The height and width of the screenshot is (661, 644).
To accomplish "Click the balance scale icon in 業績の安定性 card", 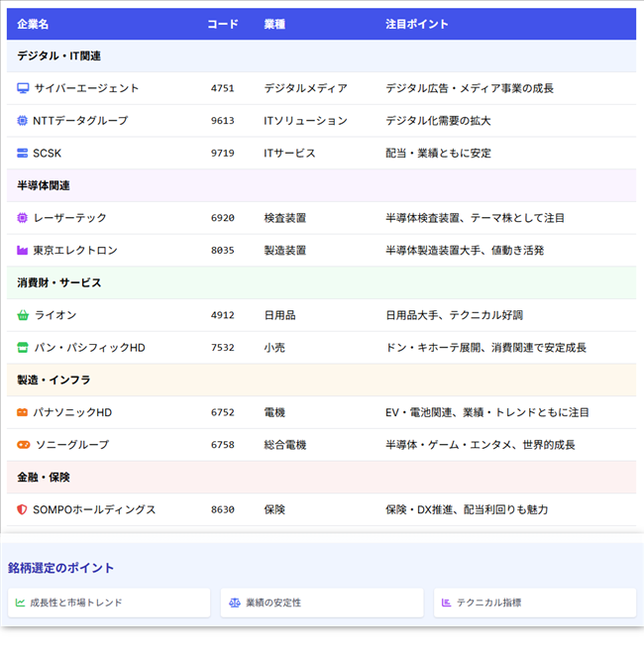I will click(x=235, y=603).
